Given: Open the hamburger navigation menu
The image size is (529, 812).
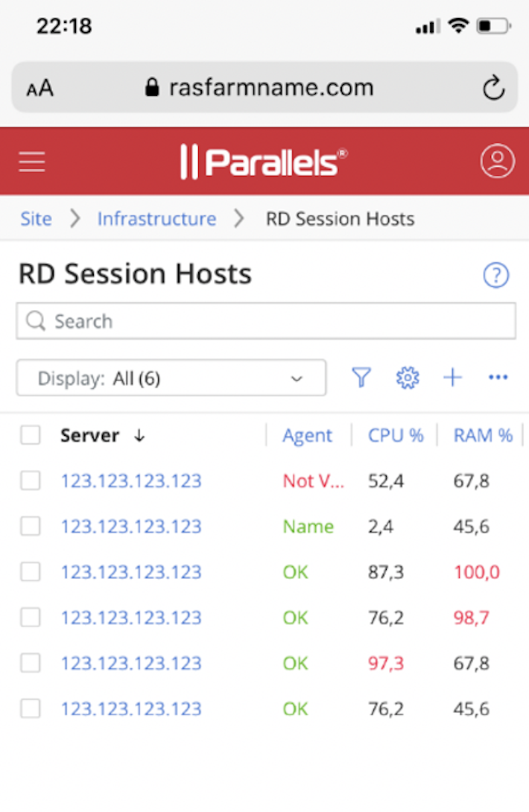Looking at the screenshot, I should [x=32, y=161].
